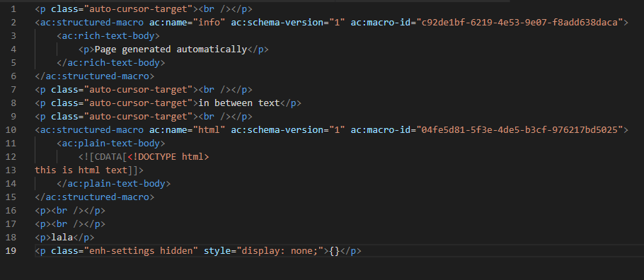Click the macro-id value starting with c92de1bf
The image size is (644, 280).
click(x=520, y=23)
